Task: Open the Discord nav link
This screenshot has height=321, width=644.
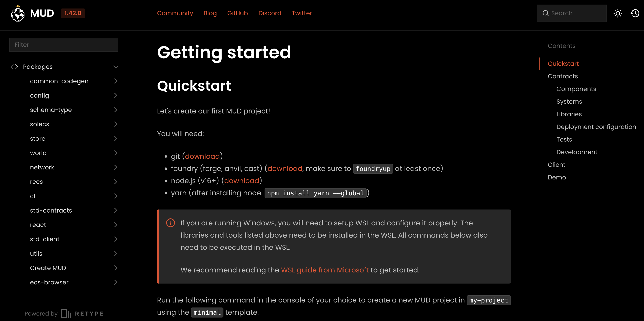Action: coord(270,13)
